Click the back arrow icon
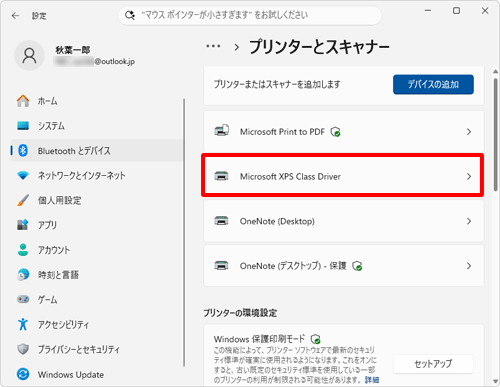This screenshot has height=387, width=500. tap(15, 16)
